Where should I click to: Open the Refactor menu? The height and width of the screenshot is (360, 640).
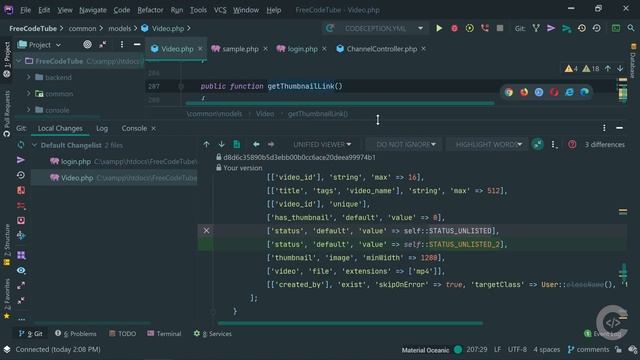pos(150,10)
